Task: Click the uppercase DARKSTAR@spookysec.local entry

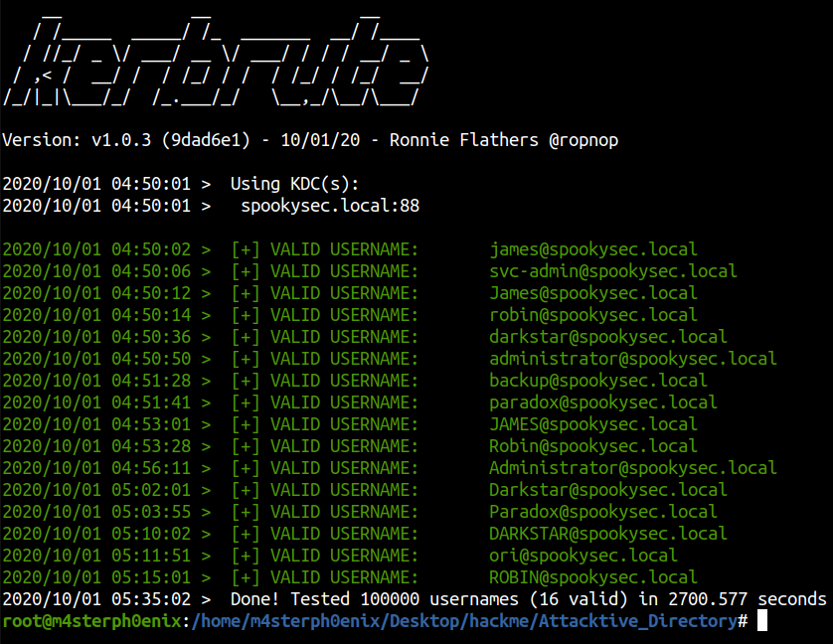Action: (607, 534)
